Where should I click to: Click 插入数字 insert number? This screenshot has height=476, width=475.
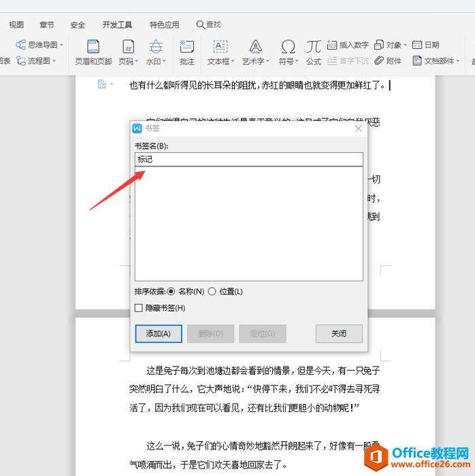click(348, 45)
